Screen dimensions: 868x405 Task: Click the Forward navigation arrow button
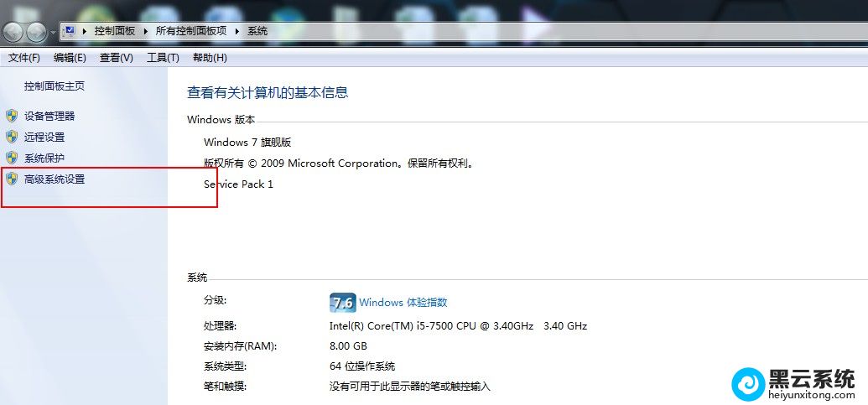click(x=37, y=32)
